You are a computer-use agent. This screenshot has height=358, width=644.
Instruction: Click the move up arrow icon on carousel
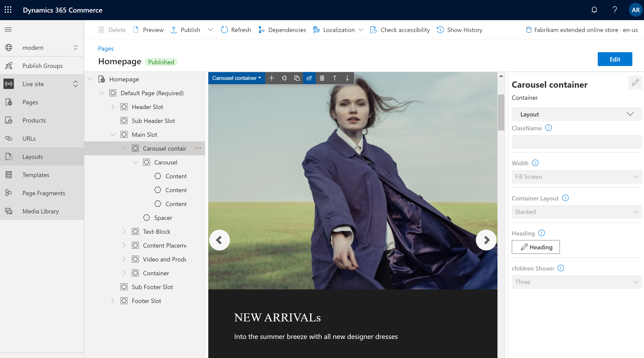[x=335, y=78]
